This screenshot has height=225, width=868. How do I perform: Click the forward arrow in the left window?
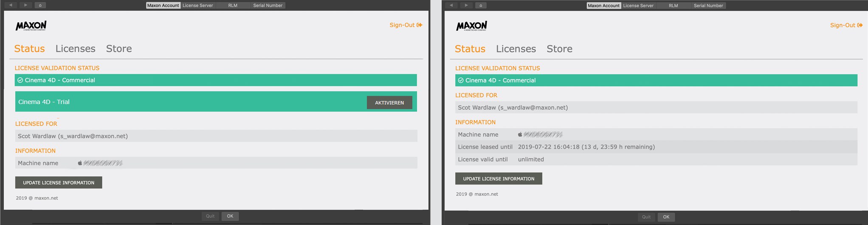[25, 5]
